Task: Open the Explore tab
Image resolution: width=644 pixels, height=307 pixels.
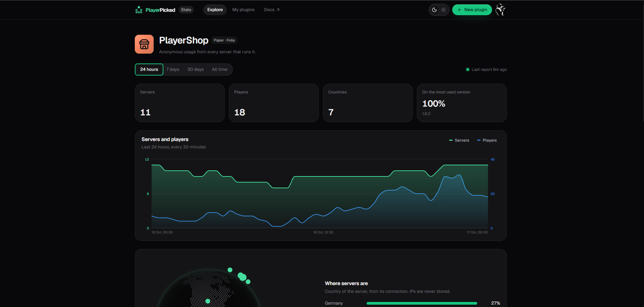Action: (215, 10)
